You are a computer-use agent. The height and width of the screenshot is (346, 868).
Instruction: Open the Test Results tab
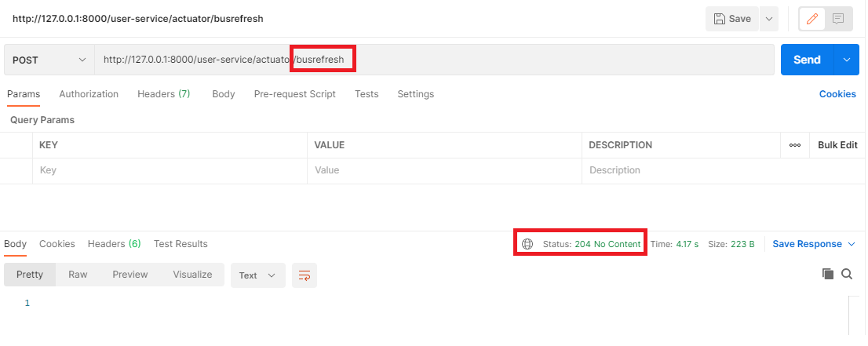pyautogui.click(x=181, y=244)
